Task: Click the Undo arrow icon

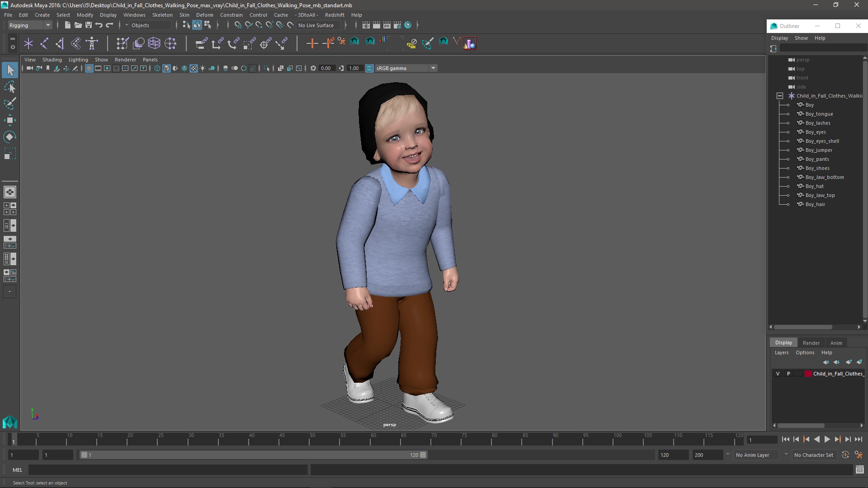Action: click(99, 25)
